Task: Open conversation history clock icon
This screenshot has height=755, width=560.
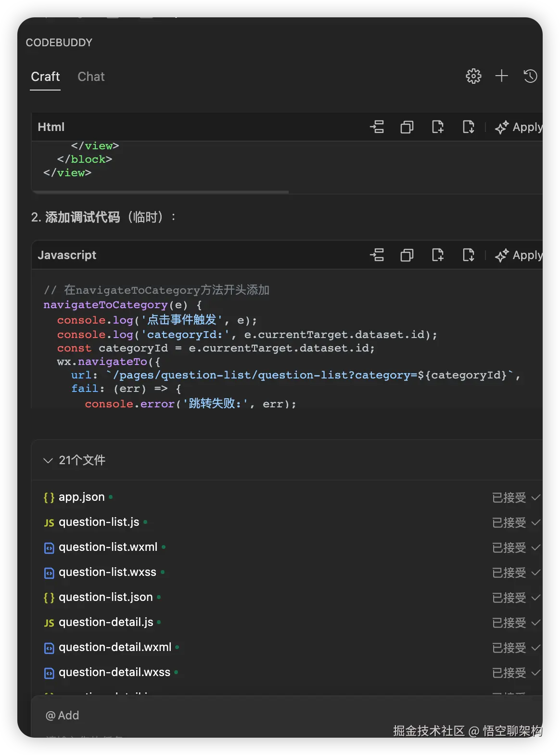Action: coord(530,76)
